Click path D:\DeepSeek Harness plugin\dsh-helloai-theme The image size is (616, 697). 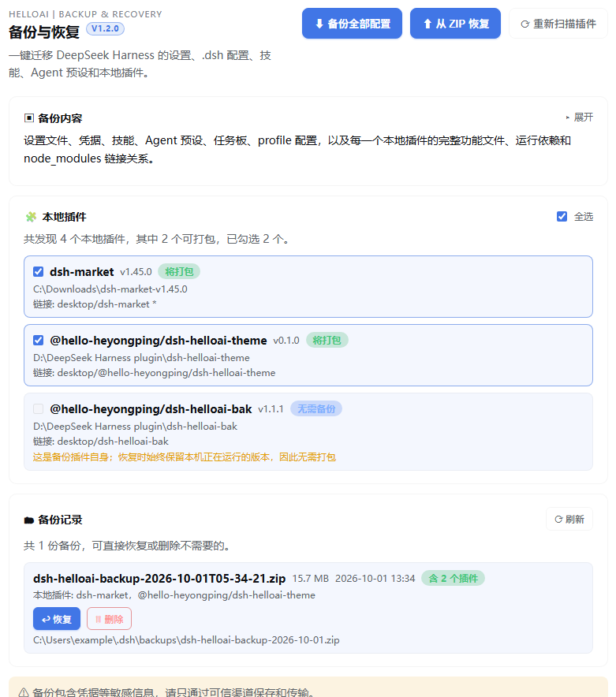[141, 358]
